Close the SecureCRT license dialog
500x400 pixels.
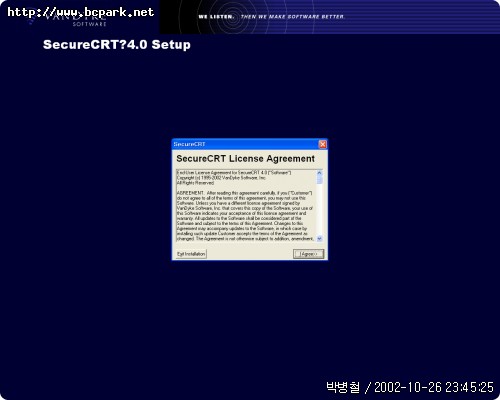[322, 144]
